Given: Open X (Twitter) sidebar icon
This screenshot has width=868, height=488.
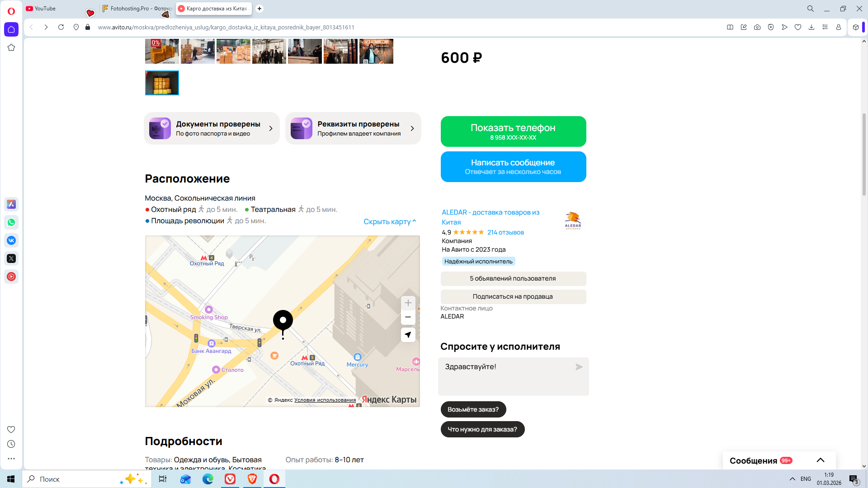Looking at the screenshot, I should [x=11, y=258].
